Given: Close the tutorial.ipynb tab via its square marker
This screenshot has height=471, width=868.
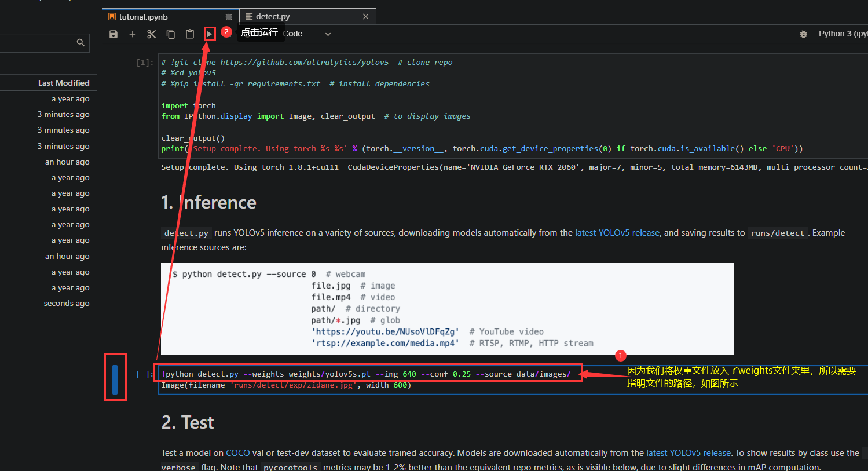Looking at the screenshot, I should 229,17.
